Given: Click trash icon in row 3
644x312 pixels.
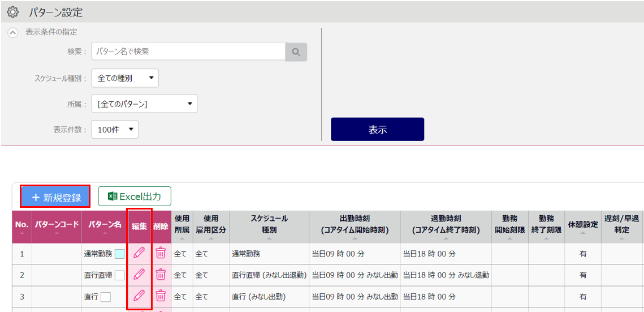Looking at the screenshot, I should 161,296.
